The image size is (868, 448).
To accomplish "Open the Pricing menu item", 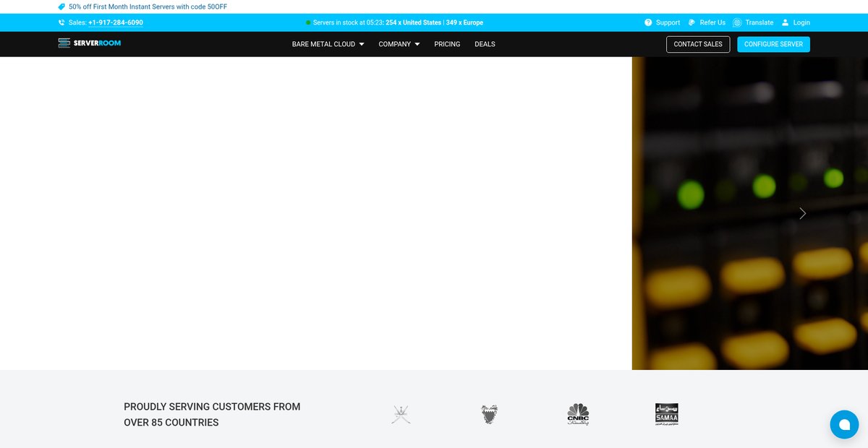I will 447,44.
